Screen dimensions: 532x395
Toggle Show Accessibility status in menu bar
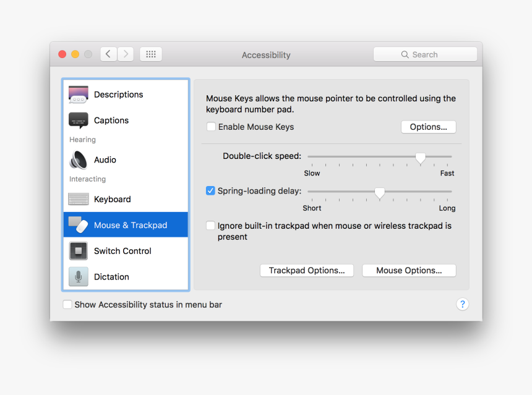click(67, 304)
